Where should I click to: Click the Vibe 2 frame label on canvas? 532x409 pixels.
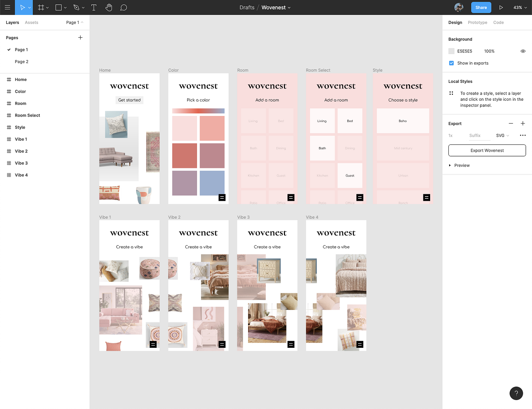[174, 217]
